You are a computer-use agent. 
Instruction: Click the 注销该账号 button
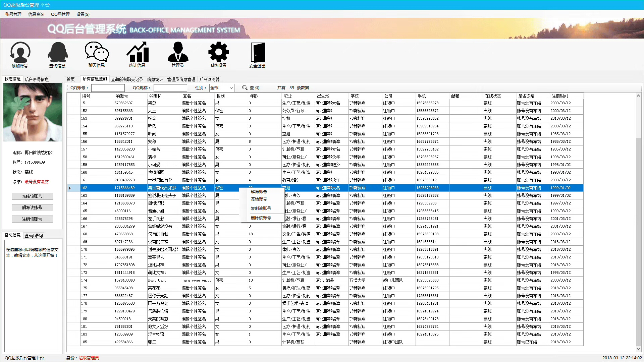click(32, 219)
